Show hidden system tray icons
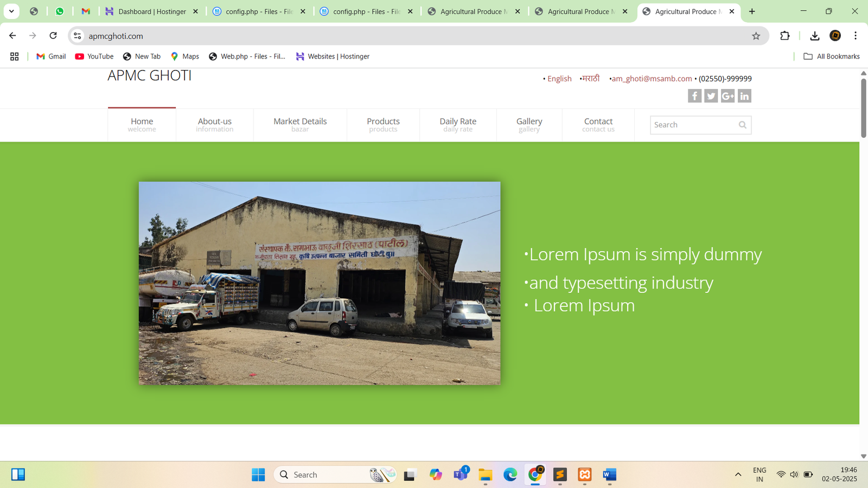The width and height of the screenshot is (868, 488). click(738, 475)
